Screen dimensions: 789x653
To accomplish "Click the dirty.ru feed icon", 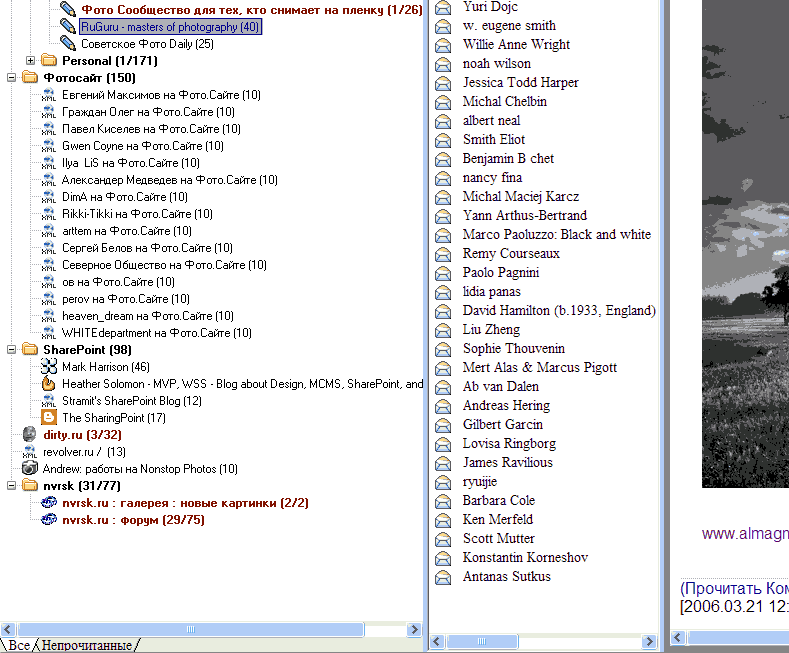I will click(30, 435).
